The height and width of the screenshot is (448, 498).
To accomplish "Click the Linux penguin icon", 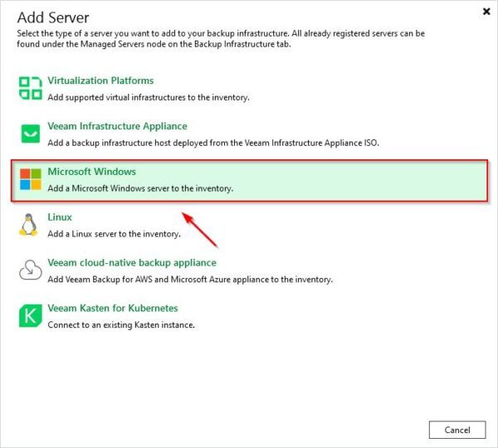I will 28,225.
